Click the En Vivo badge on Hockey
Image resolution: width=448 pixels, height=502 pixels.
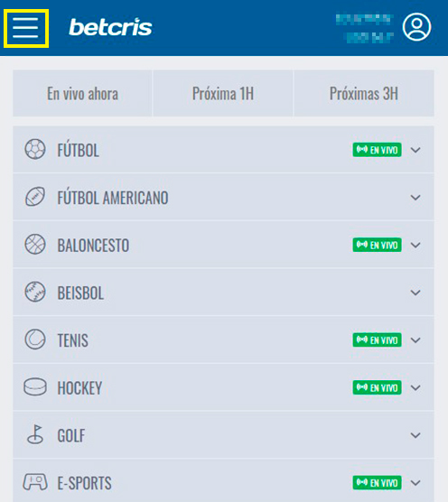point(377,387)
